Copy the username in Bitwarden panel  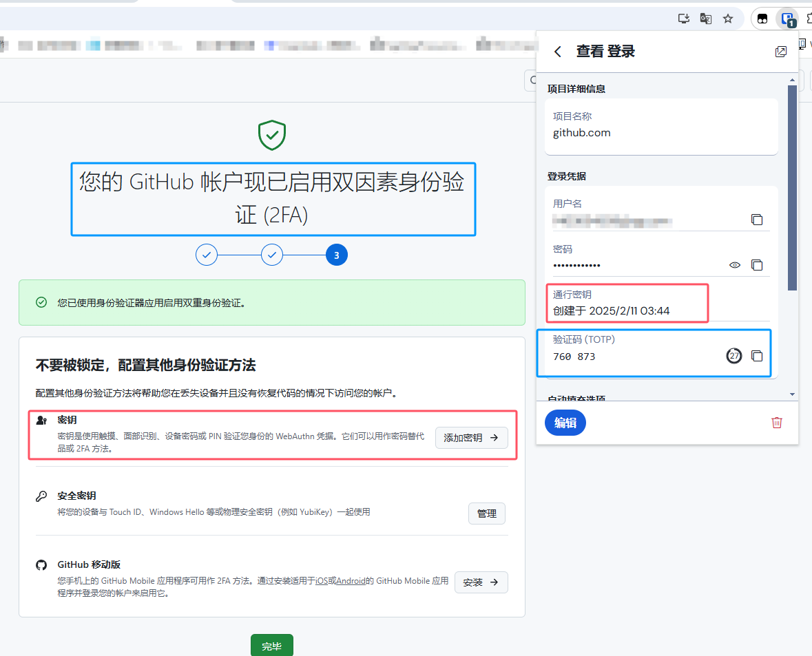click(756, 220)
